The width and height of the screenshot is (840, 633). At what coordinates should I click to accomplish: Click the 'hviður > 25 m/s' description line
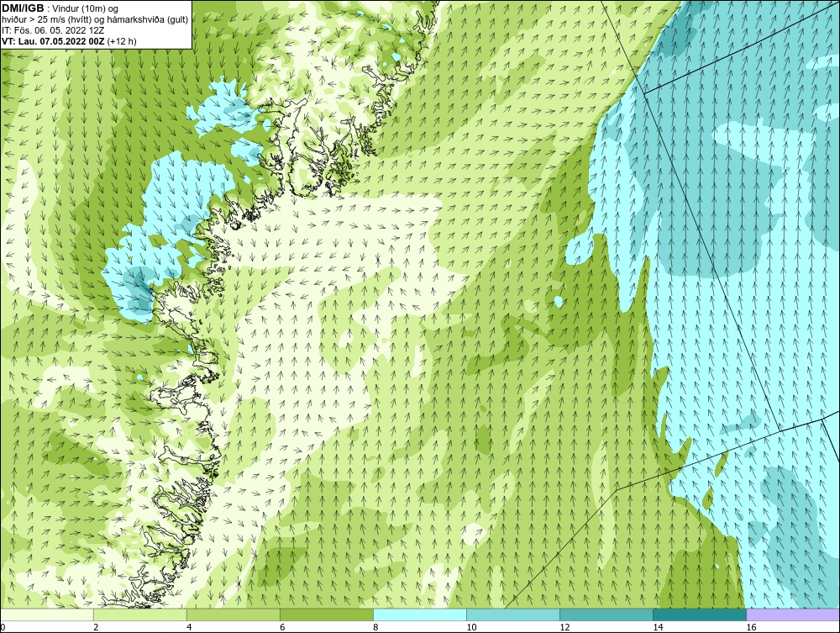95,20
